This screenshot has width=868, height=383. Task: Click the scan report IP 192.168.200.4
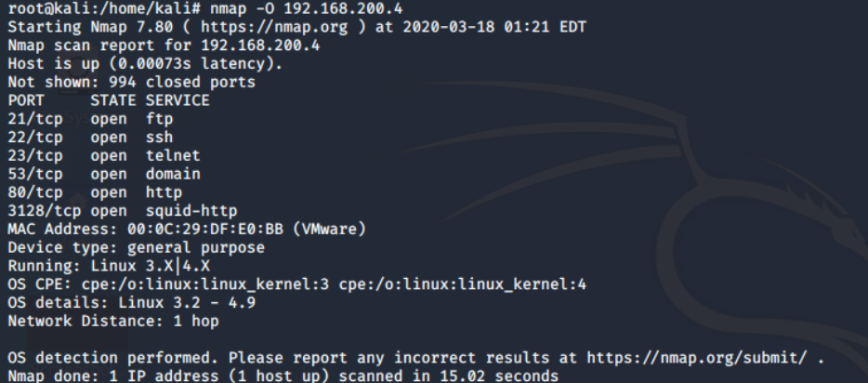click(260, 46)
